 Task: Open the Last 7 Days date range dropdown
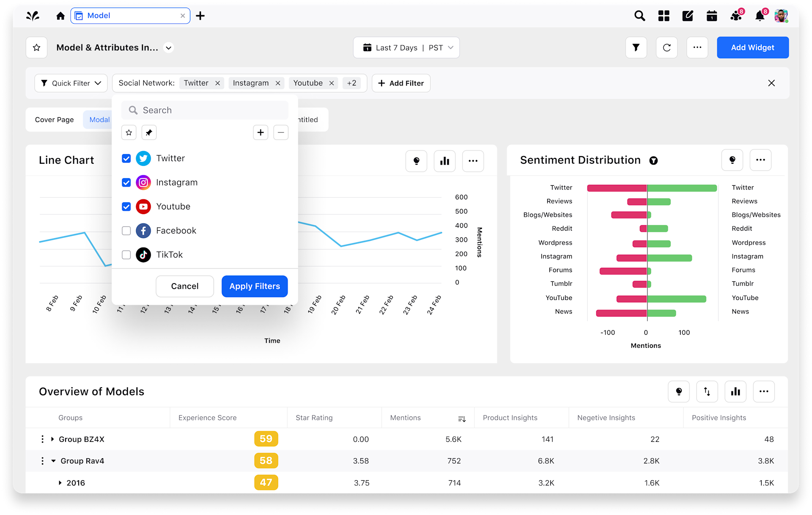point(406,47)
